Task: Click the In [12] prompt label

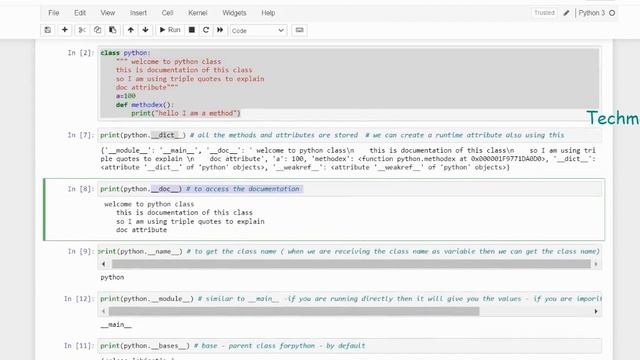Action: tap(79, 299)
